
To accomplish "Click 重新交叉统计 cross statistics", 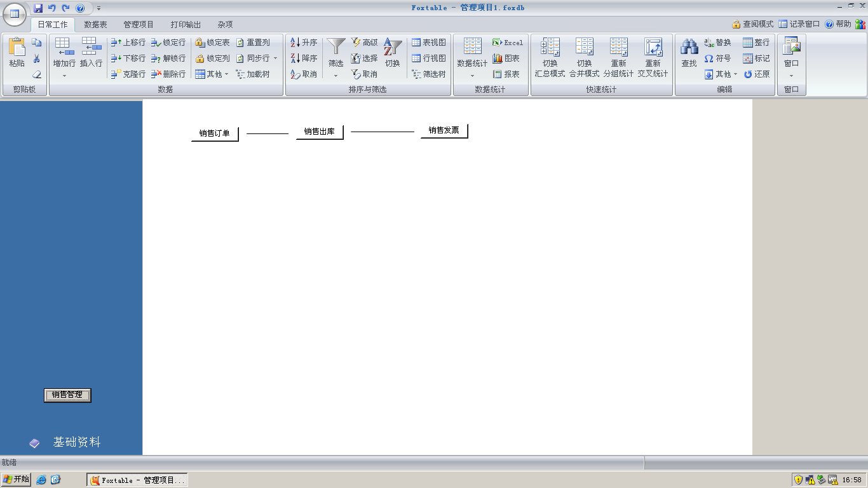I will pyautogui.click(x=653, y=58).
